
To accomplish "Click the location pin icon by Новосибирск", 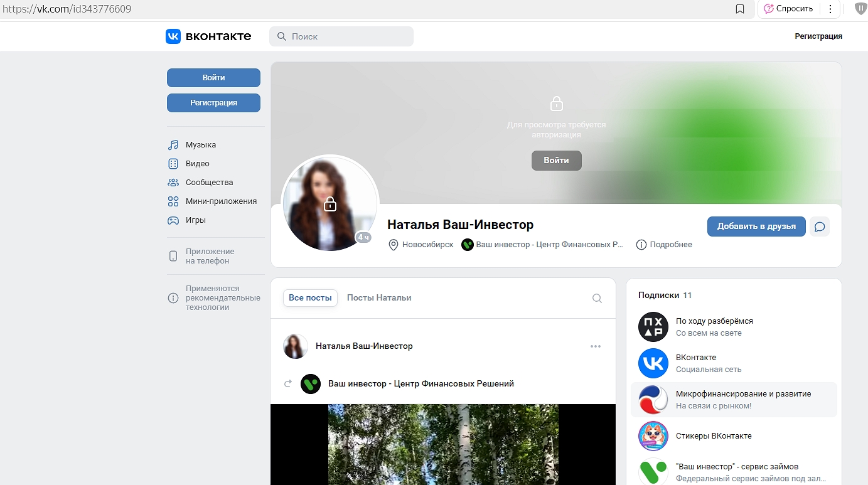I will click(x=394, y=245).
